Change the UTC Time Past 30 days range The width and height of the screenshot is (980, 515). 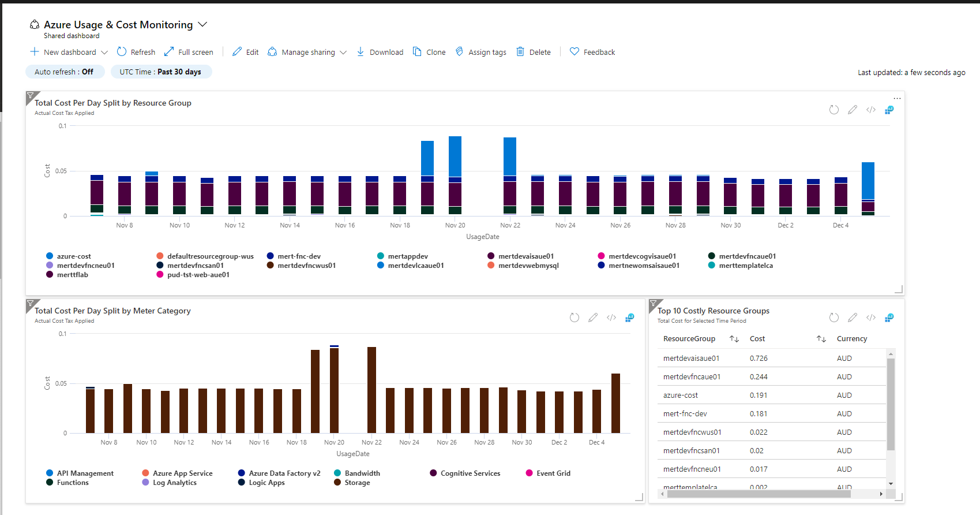161,72
